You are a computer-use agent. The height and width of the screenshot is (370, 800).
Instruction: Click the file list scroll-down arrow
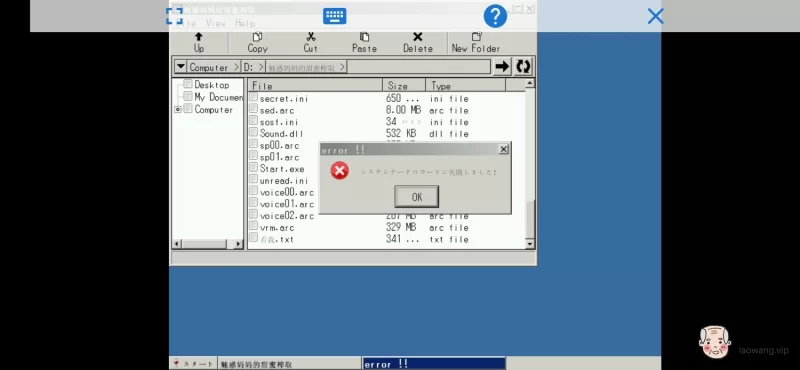[530, 244]
